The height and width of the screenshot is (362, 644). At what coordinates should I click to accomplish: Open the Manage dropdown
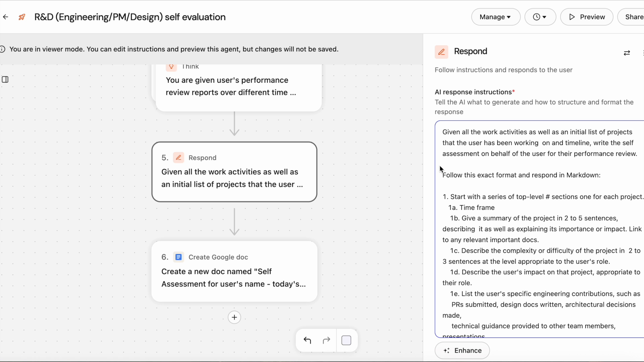[x=495, y=17]
